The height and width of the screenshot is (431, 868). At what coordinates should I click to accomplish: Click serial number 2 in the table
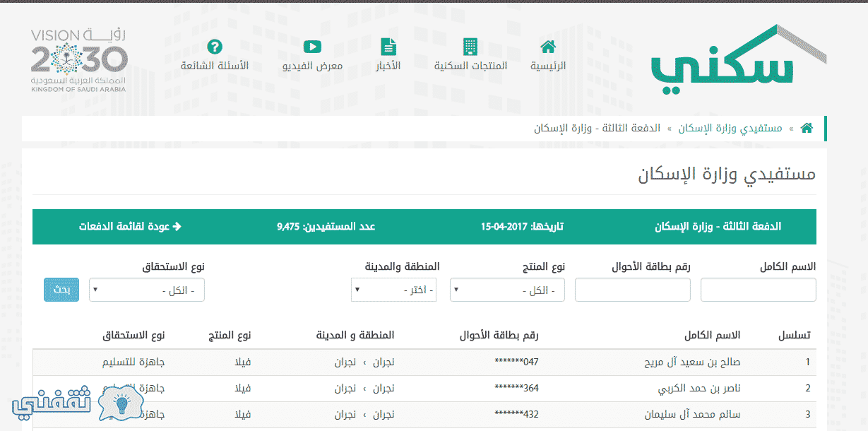(808, 388)
